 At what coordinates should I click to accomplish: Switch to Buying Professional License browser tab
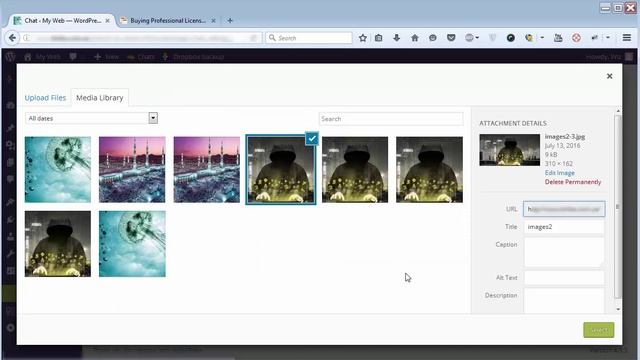[x=168, y=20]
